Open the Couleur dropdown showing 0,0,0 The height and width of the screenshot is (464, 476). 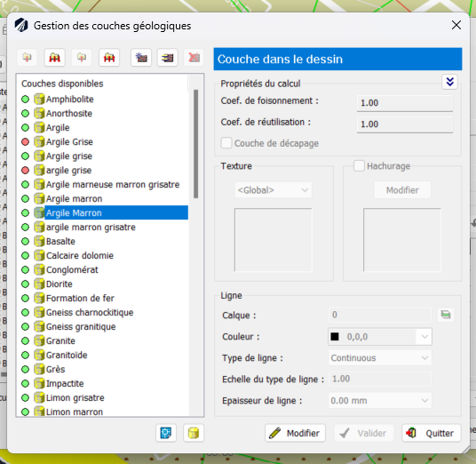pyautogui.click(x=380, y=336)
